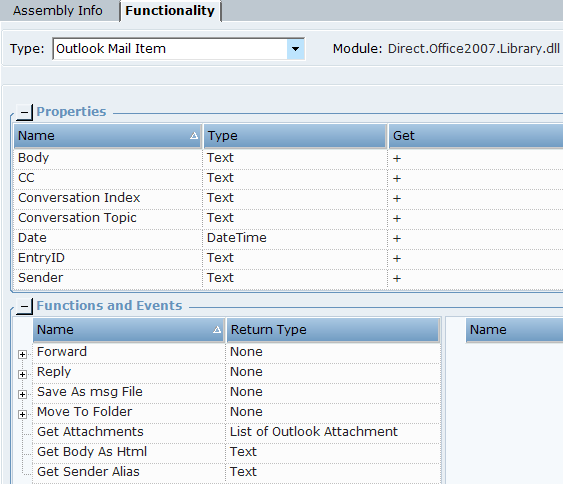Expand the Save As msg File node
The image size is (563, 484).
tap(22, 394)
